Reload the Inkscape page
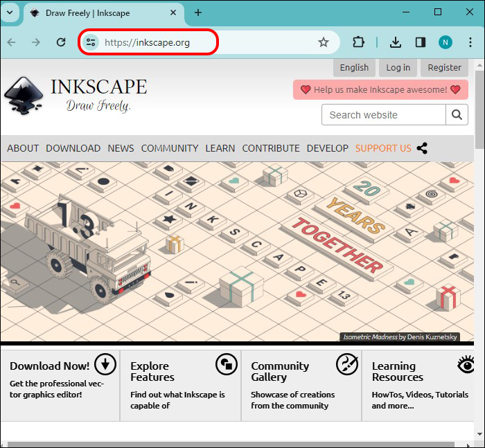This screenshot has width=485, height=448. pos(61,42)
